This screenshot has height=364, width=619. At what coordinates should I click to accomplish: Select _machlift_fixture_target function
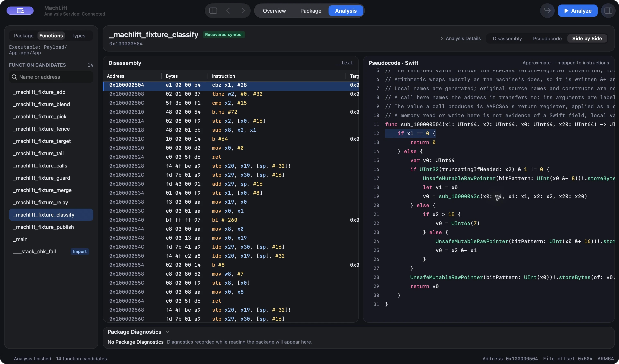51,141
